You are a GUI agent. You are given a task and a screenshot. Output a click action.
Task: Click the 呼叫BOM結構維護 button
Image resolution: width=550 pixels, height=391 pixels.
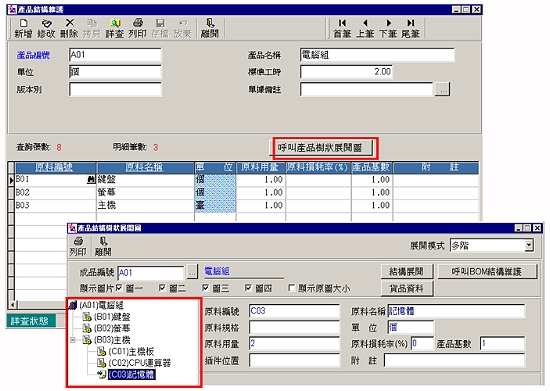click(487, 271)
